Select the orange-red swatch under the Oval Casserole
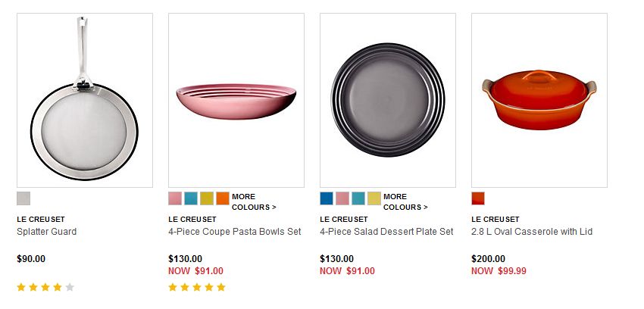The image size is (644, 309). point(478,198)
